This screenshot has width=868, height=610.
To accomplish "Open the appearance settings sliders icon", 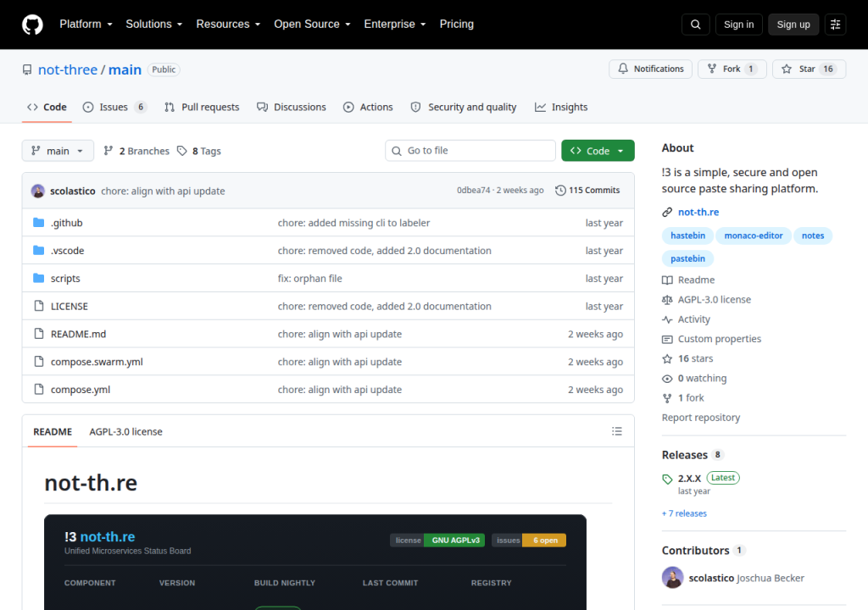I will tap(835, 25).
